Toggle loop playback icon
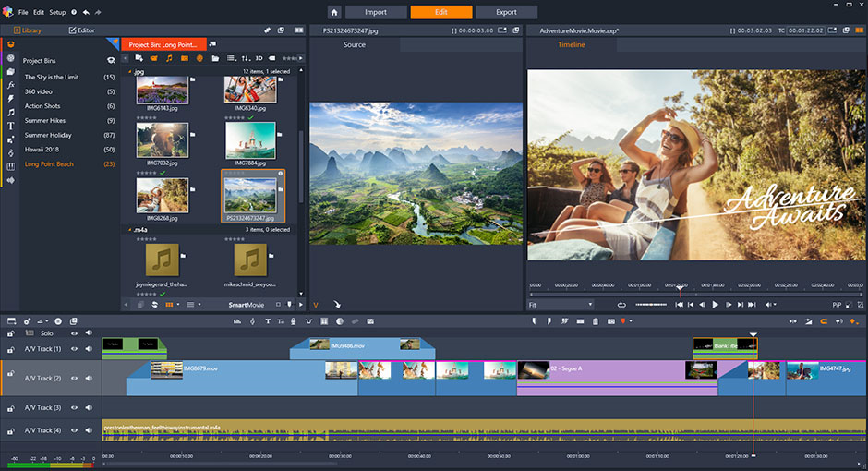This screenshot has height=471, width=868. 621,305
